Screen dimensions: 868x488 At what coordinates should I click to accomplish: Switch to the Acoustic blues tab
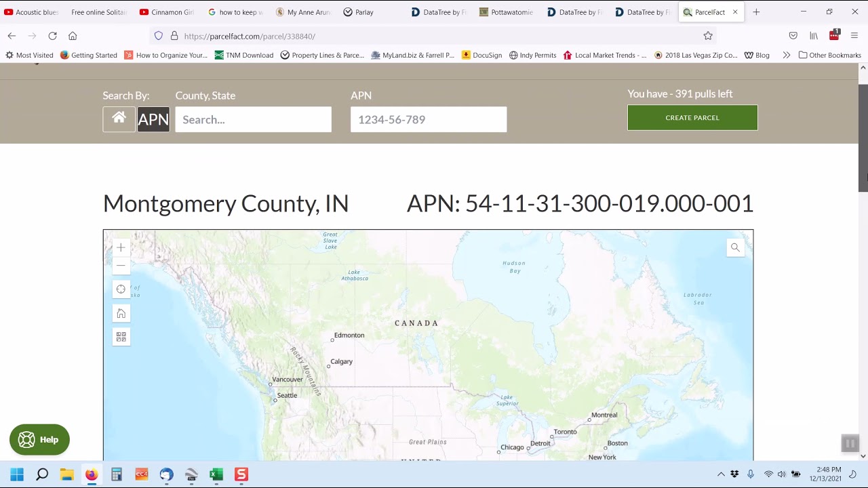33,12
